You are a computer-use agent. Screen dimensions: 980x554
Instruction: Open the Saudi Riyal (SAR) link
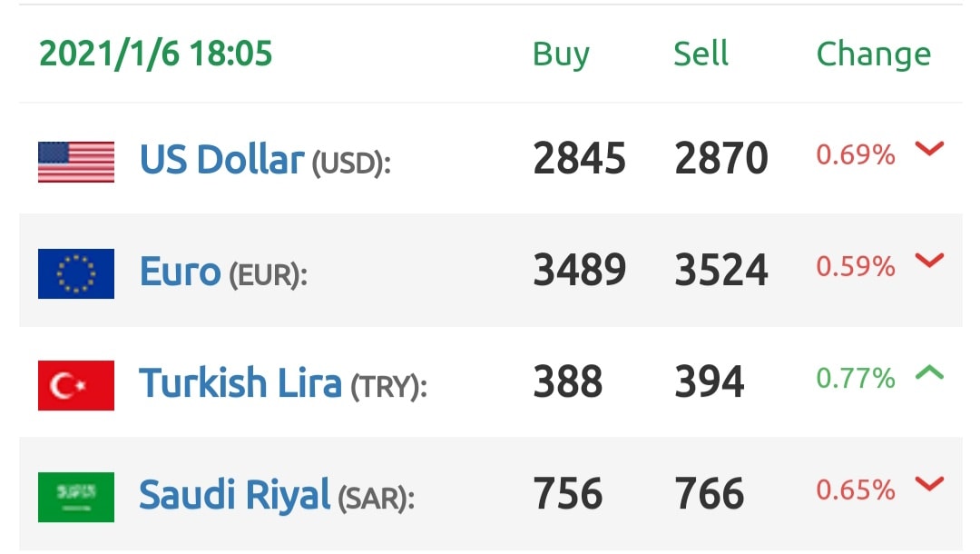tap(276, 495)
